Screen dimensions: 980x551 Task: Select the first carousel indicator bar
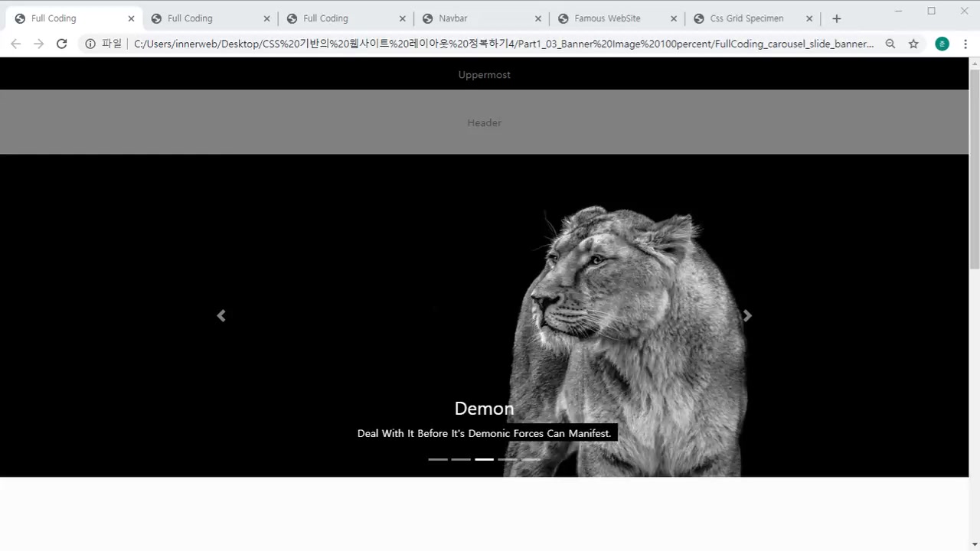pos(438,459)
